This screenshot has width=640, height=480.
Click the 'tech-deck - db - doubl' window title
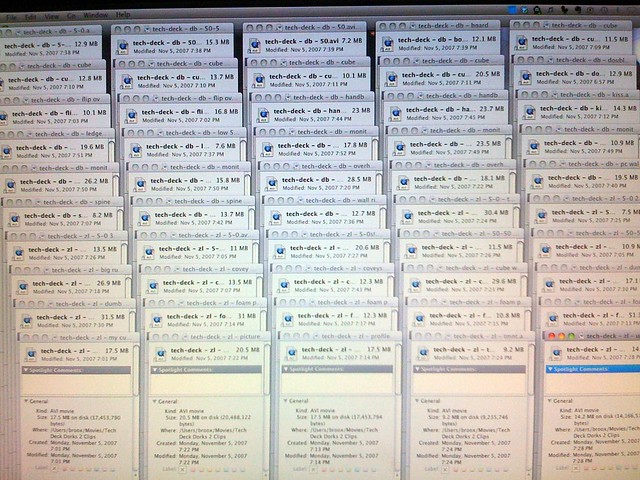point(590,60)
